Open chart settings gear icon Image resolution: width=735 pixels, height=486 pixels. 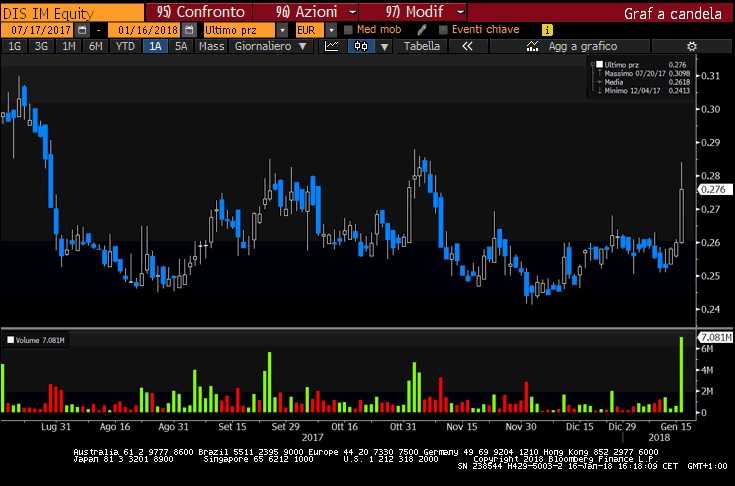(x=691, y=46)
